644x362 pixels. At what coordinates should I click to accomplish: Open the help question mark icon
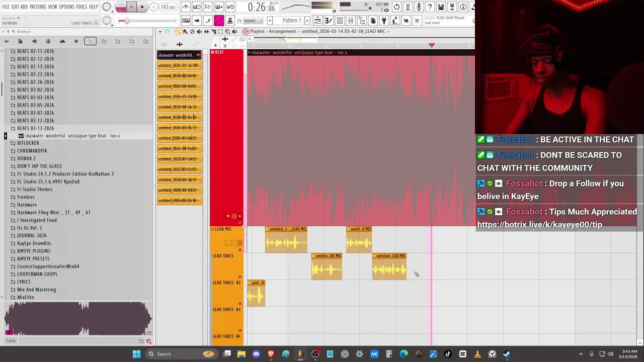[x=430, y=7]
